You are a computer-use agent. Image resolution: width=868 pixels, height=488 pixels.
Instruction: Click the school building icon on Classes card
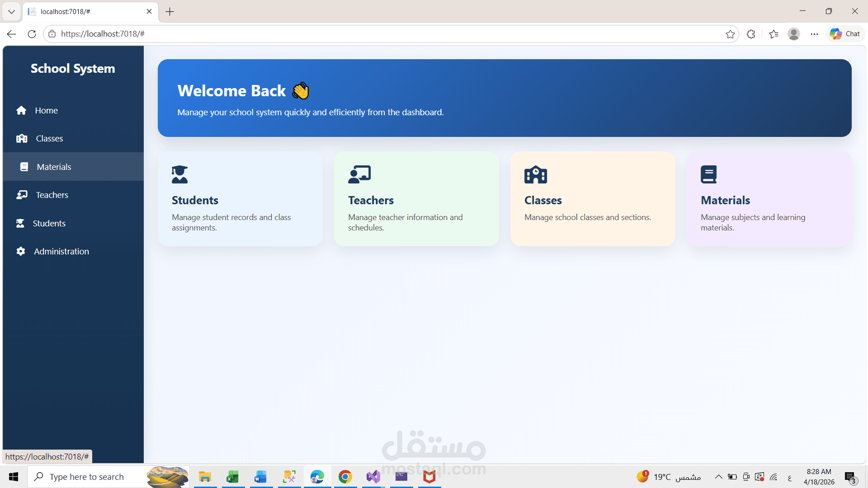click(x=536, y=174)
